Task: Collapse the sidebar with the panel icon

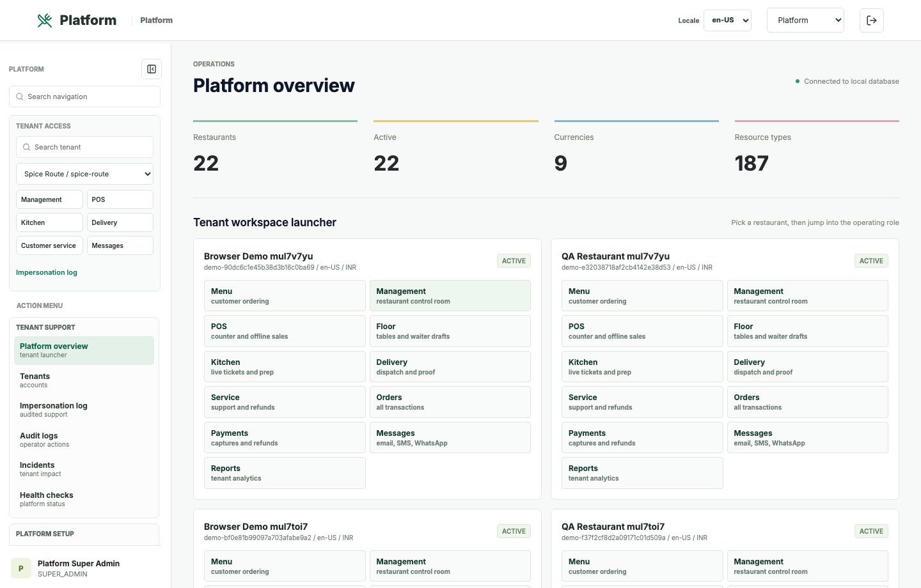Action: coord(152,69)
